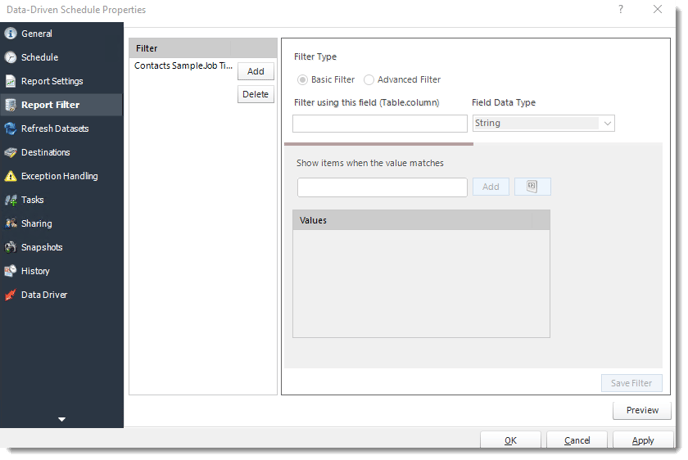Close the Data-Driven Schedule Properties dialog
Image resolution: width=688 pixels, height=460 pixels.
tap(657, 9)
